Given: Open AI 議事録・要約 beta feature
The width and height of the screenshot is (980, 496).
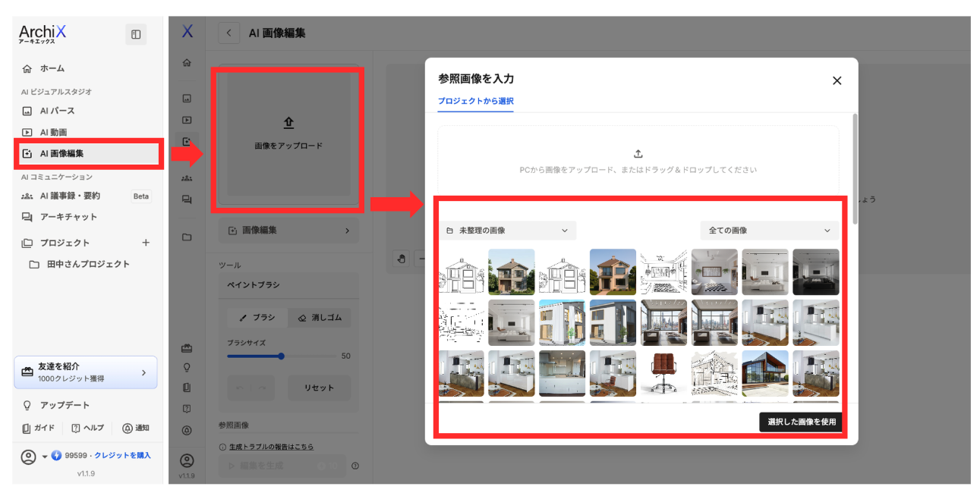Looking at the screenshot, I should 70,196.
